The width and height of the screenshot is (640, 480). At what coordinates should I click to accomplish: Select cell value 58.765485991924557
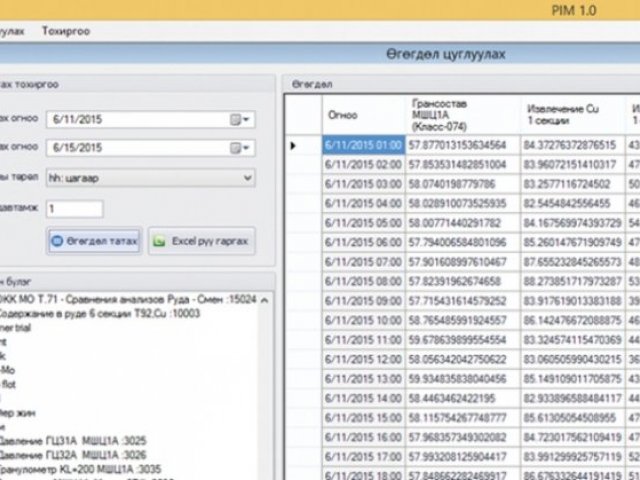pyautogui.click(x=463, y=320)
